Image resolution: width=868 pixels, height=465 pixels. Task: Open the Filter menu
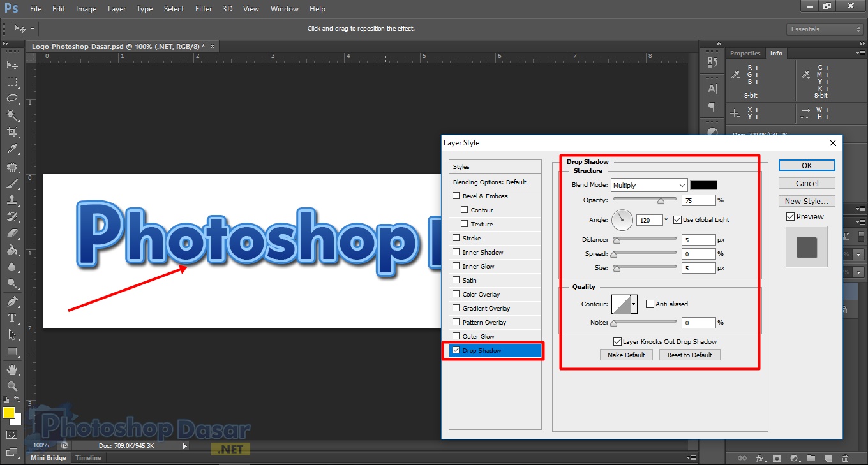(204, 9)
